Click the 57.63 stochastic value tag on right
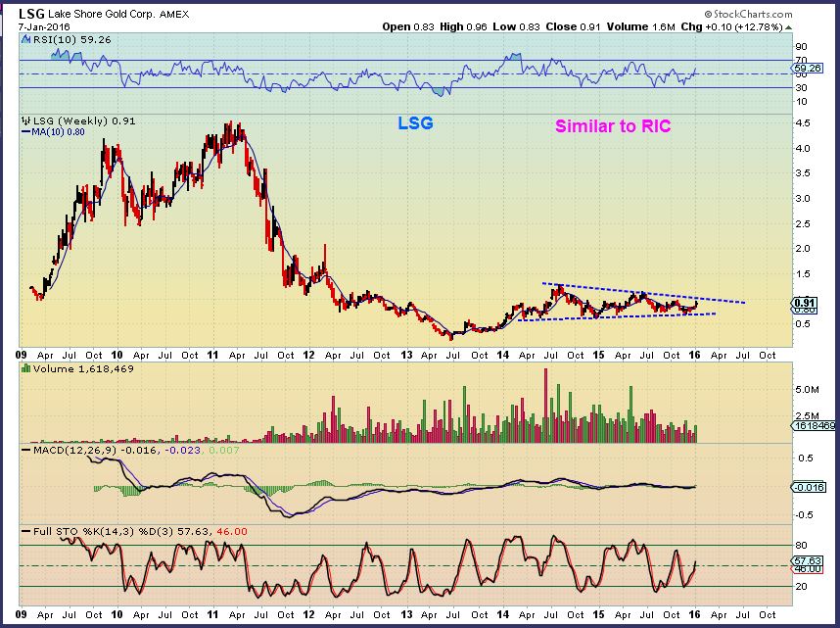Screen dimensions: 840x628 [x=807, y=560]
